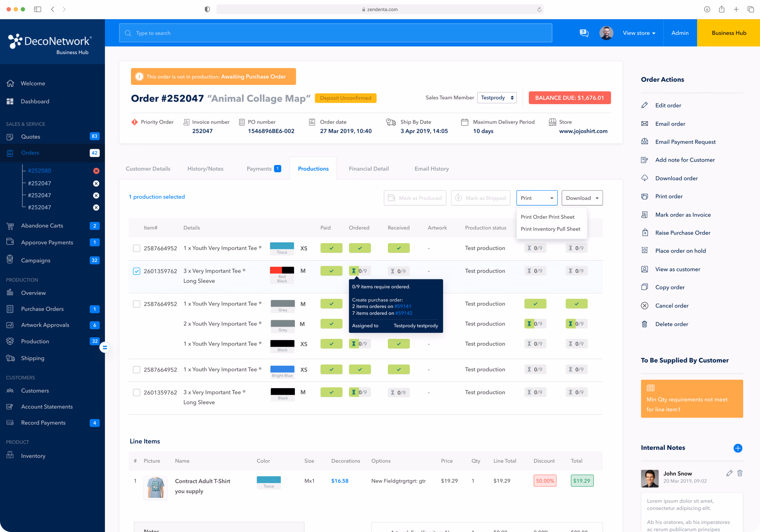Change the Sales Team Member Testprody selector
This screenshot has height=532, width=760.
[497, 98]
